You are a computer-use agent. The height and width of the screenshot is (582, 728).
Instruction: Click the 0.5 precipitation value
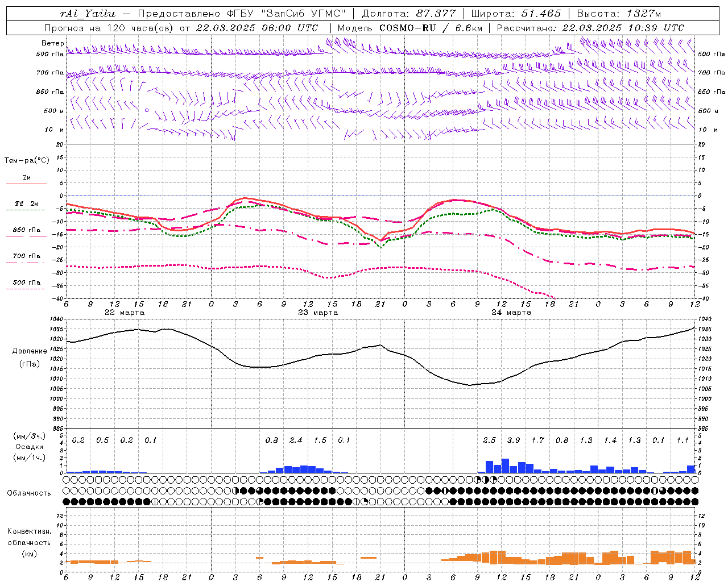[102, 440]
